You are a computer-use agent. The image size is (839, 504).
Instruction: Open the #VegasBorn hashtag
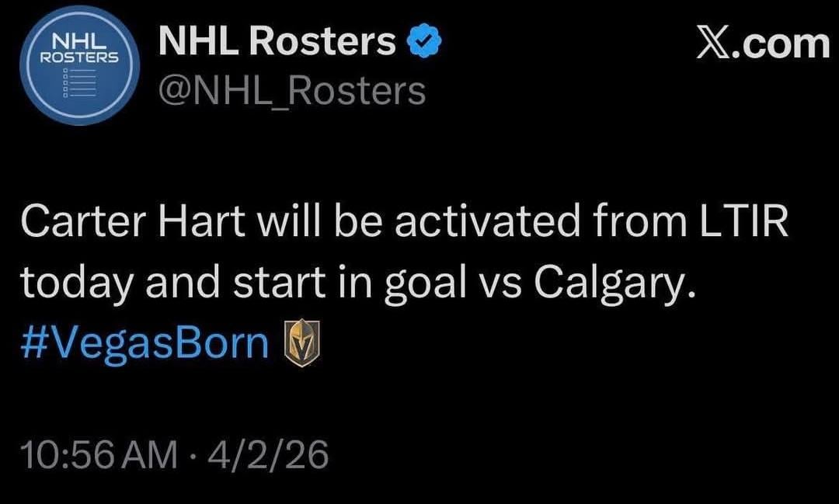click(145, 344)
